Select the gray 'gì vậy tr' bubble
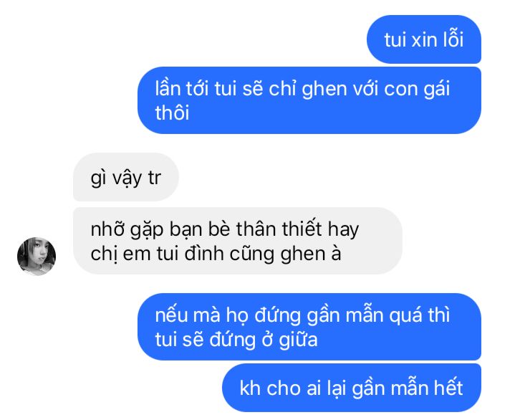The width and height of the screenshot is (515, 420). point(126,177)
